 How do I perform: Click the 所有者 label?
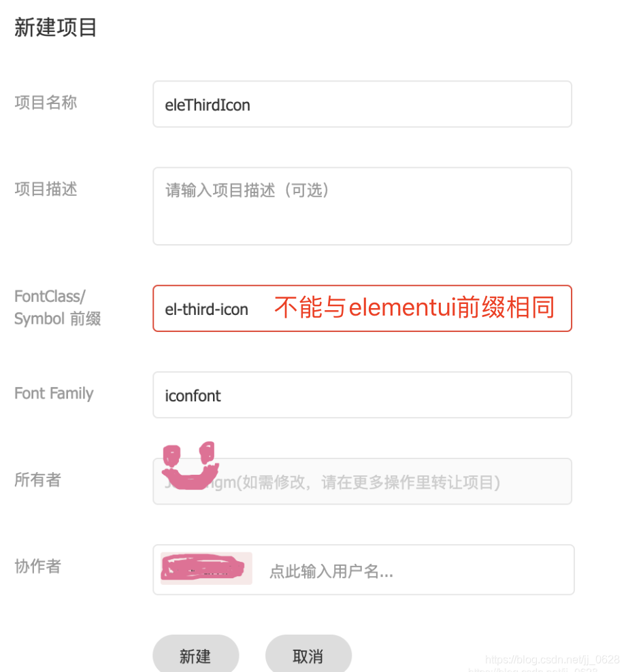point(37,480)
